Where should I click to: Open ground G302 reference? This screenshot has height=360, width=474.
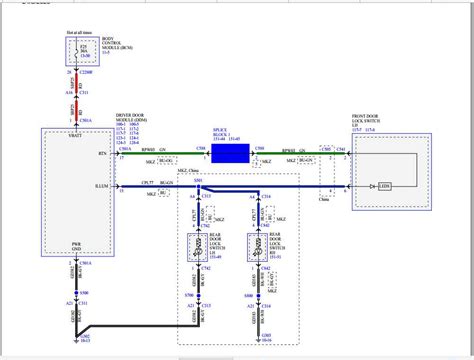click(85, 336)
